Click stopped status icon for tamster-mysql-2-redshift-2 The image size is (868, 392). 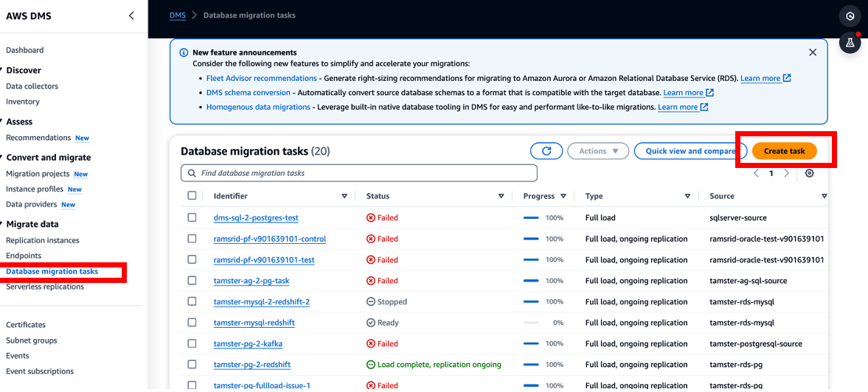click(x=371, y=302)
